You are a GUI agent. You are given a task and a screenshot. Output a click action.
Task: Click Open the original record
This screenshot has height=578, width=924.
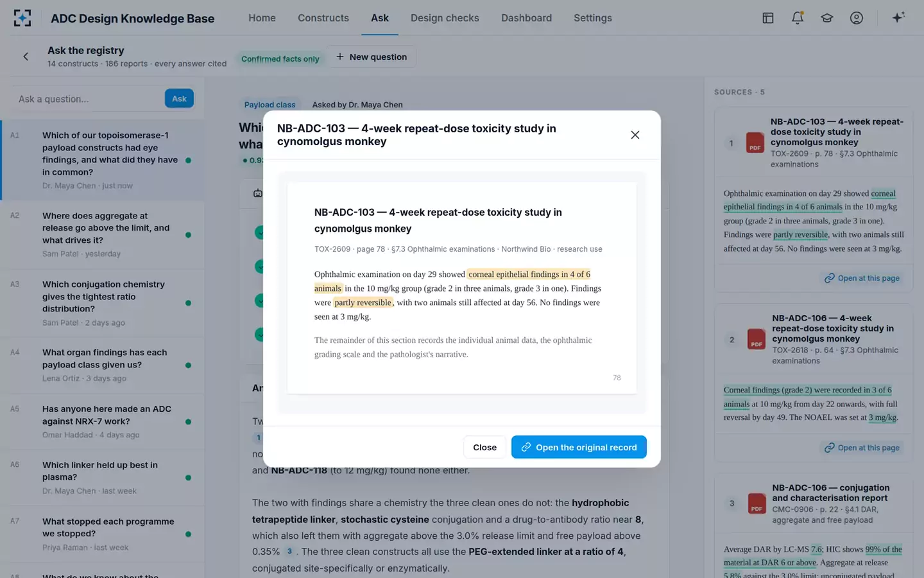(x=579, y=447)
